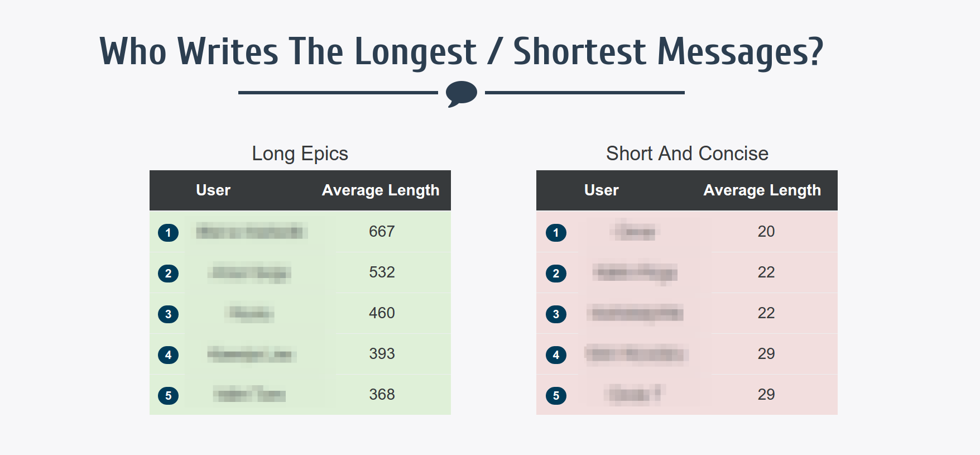
Task: Click Average Length header in Short And Concise table
Action: (762, 190)
